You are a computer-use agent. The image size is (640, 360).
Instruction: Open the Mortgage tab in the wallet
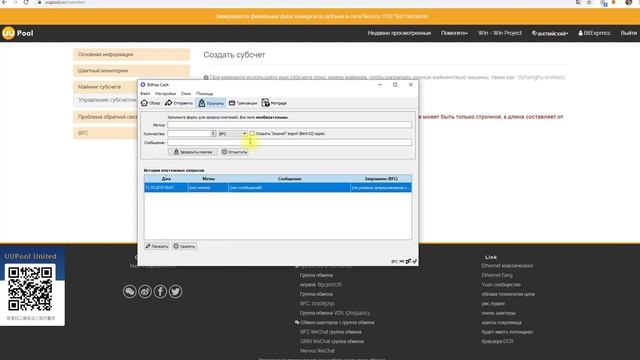[x=274, y=103]
